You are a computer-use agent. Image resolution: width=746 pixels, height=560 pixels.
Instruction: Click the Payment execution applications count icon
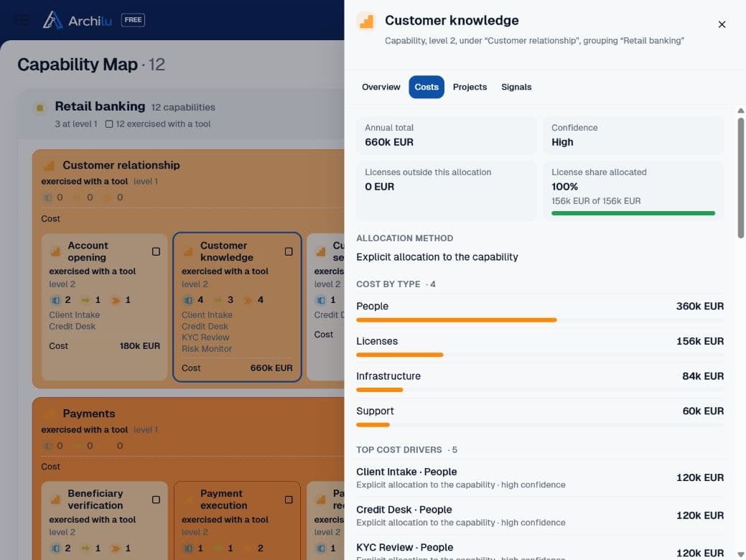point(188,549)
